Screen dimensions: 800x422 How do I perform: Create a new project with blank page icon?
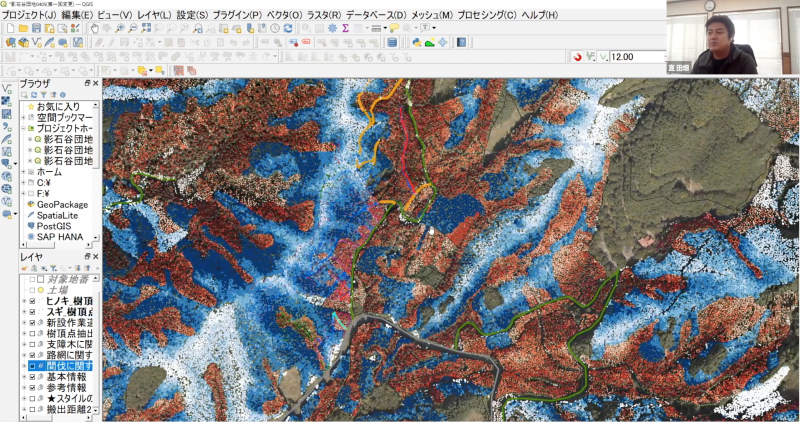pyautogui.click(x=10, y=29)
